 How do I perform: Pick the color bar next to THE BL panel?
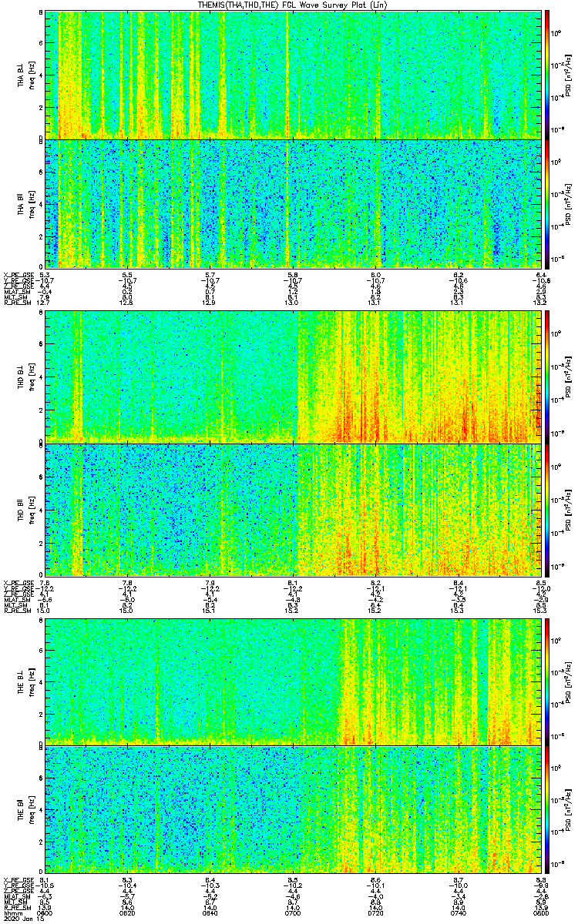[x=547, y=681]
